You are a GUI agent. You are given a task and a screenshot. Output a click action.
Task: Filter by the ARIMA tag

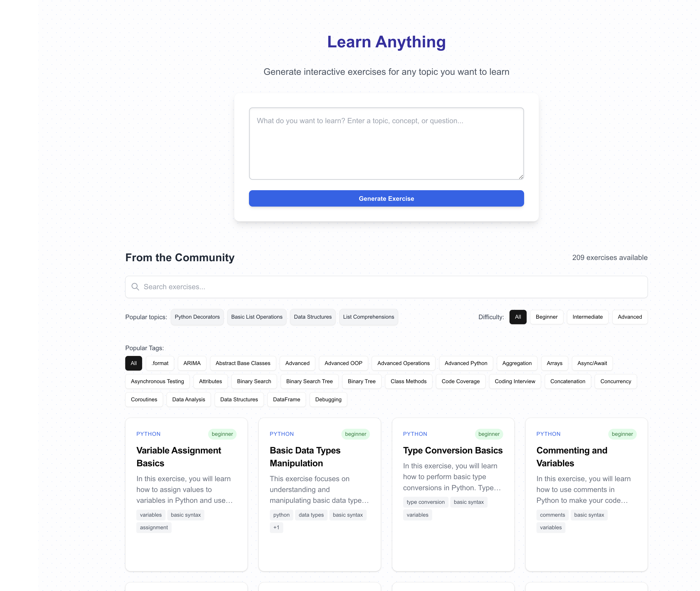[x=192, y=363]
